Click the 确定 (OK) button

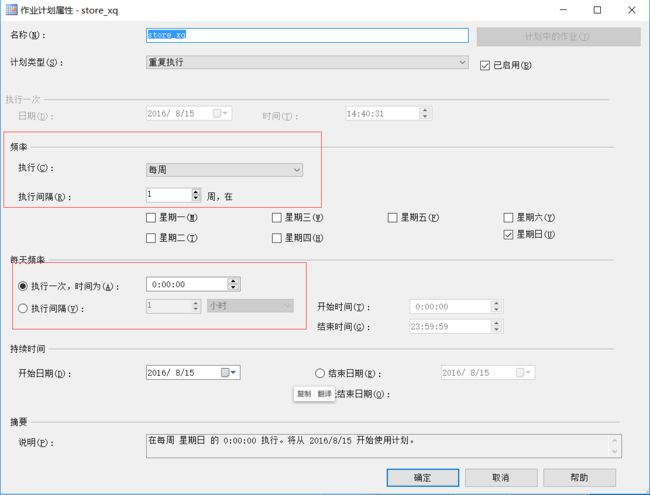coord(423,478)
